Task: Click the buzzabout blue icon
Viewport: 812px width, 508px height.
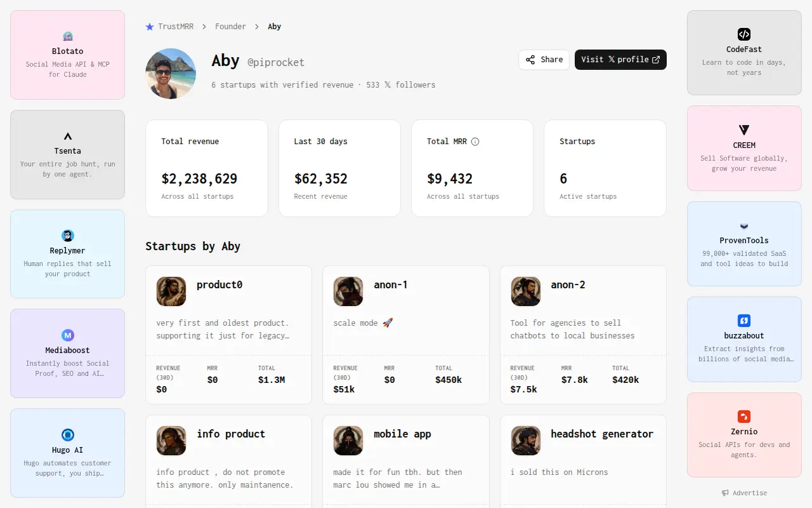Action: [744, 321]
